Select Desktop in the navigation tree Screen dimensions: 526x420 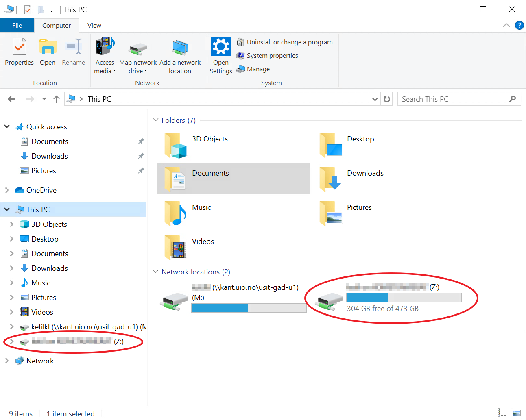45,239
